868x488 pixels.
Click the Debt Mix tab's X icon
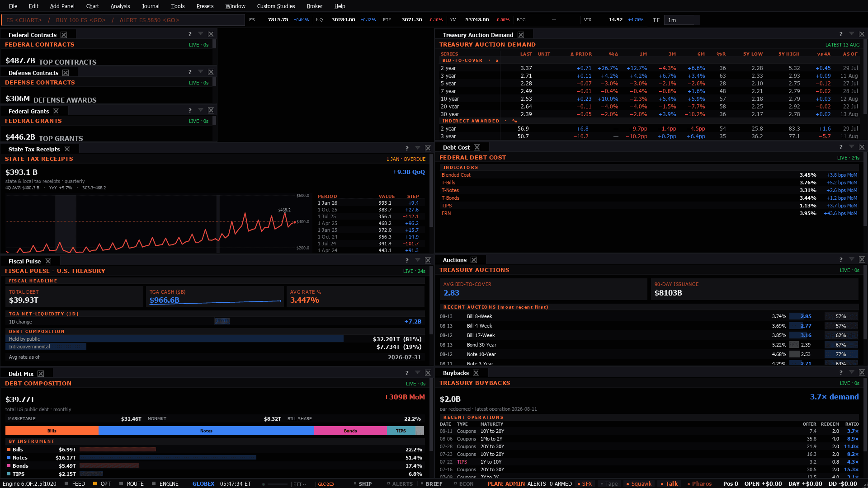[x=41, y=374]
